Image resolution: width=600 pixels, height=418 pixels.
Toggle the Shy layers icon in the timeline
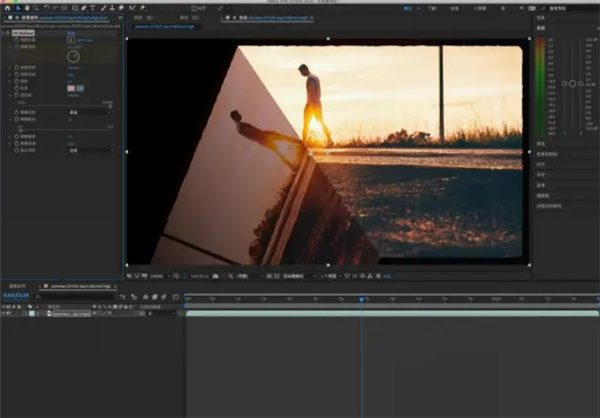tap(146, 297)
